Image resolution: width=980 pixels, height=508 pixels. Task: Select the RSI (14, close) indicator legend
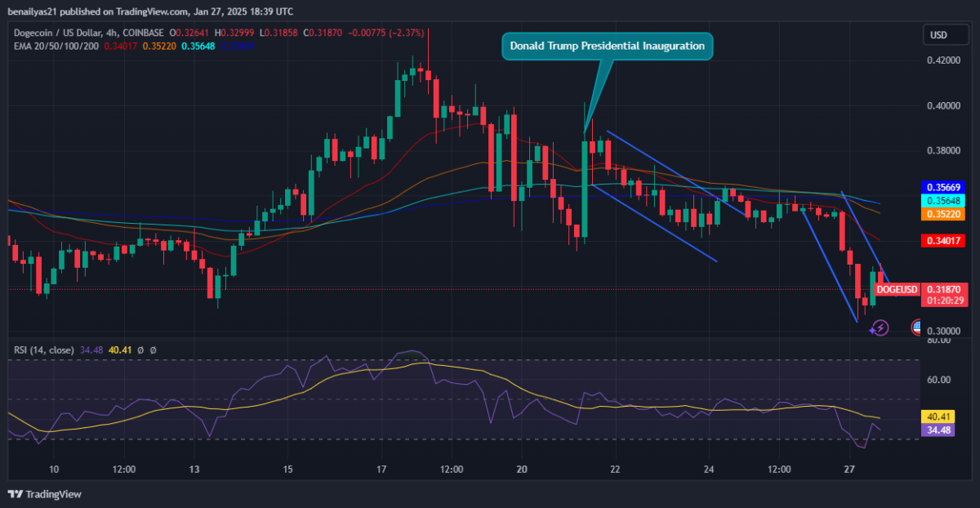click(42, 350)
